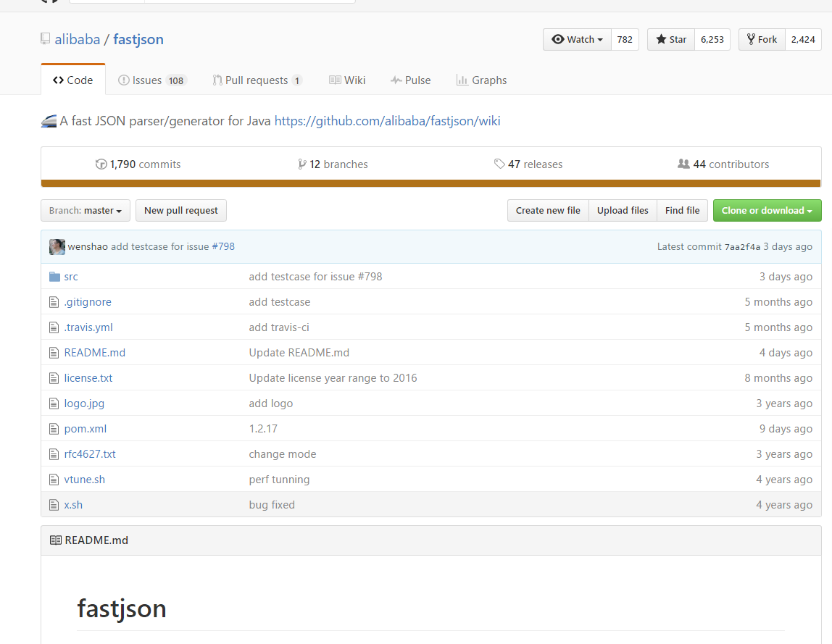Open issue #798 link in latest commit bar
Image resolution: width=832 pixels, height=644 pixels.
223,247
